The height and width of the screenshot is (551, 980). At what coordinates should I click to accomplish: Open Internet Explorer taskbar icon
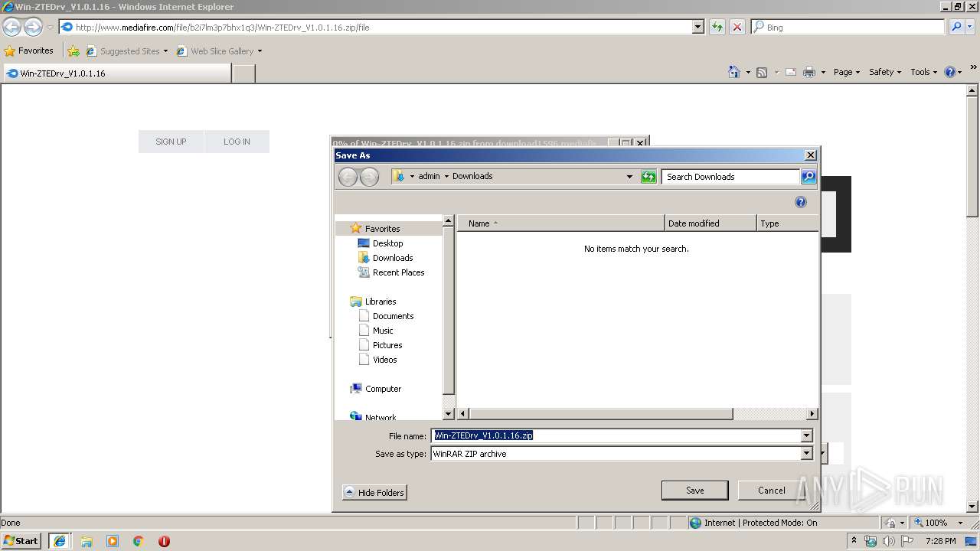[59, 541]
